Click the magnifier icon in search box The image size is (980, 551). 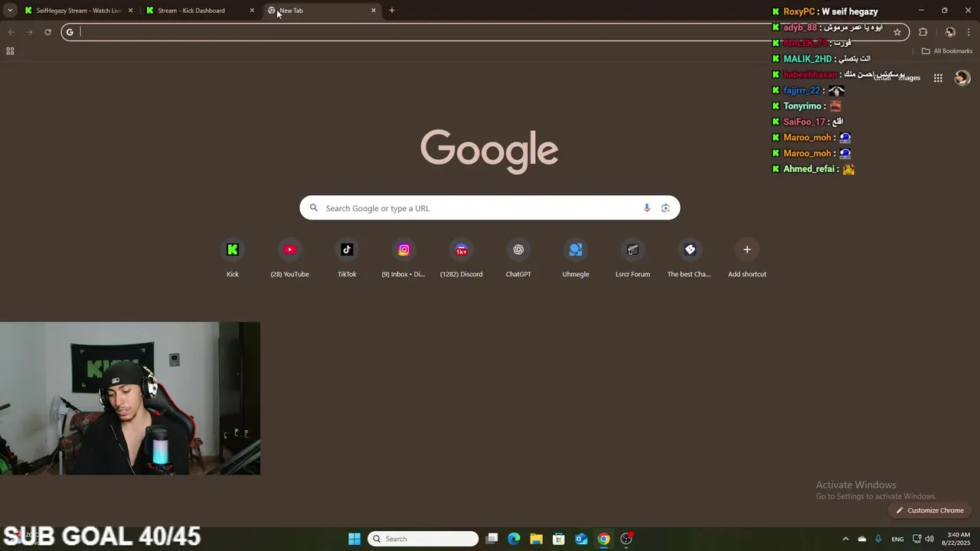(314, 208)
